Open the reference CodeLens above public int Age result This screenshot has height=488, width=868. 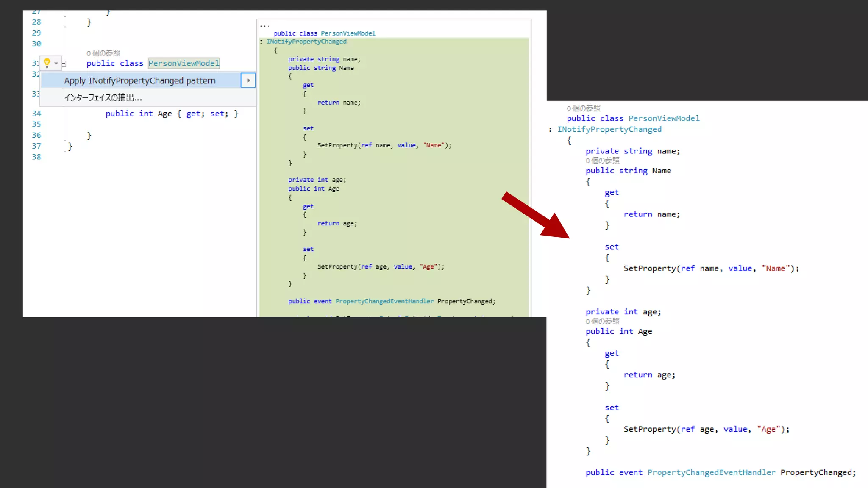[x=602, y=321]
